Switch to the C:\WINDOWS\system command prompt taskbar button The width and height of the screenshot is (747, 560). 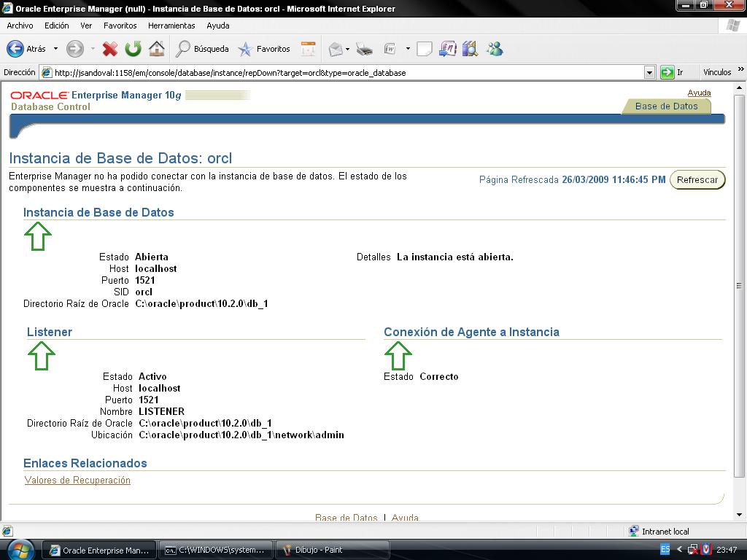point(215,550)
